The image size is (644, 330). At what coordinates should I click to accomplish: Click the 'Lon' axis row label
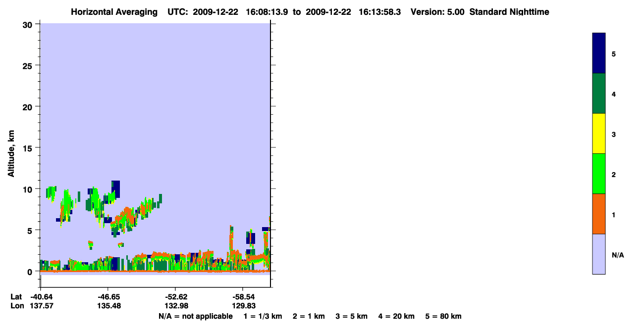point(17,306)
